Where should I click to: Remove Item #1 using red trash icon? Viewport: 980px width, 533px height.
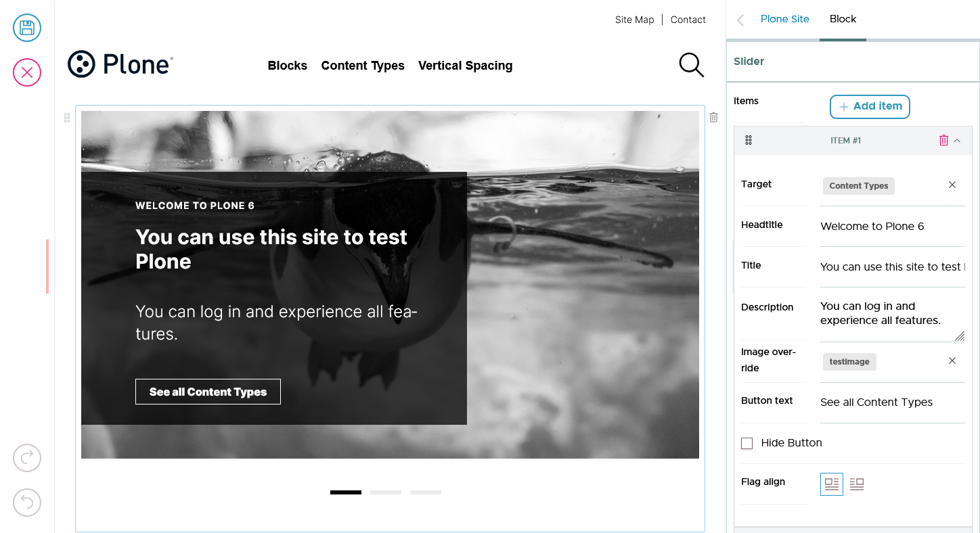943,141
